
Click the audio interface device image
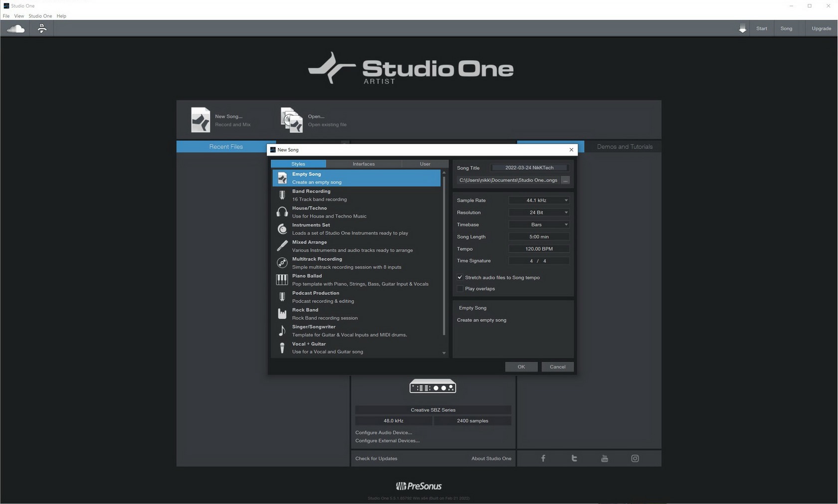(x=432, y=386)
